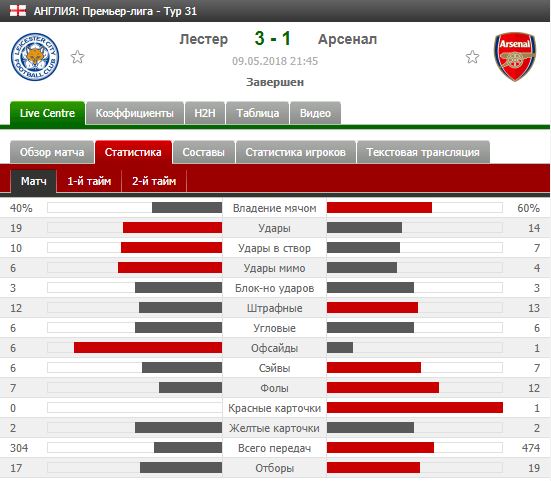This screenshot has width=551, height=481.
Task: Open Статистика игроков tab
Action: 296,152
